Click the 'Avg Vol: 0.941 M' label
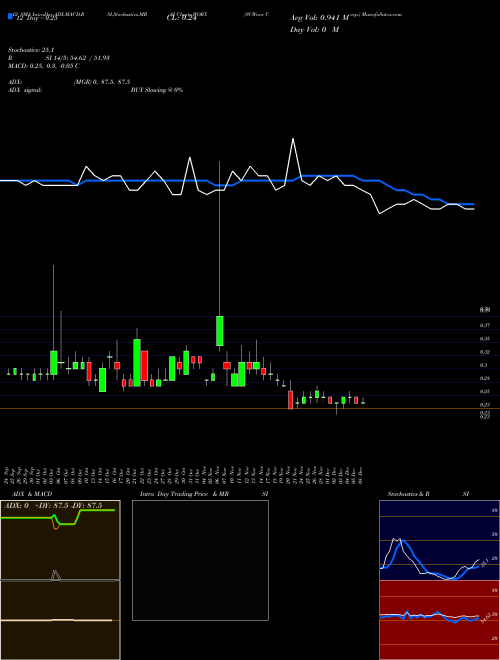The image size is (500, 660). click(x=319, y=18)
